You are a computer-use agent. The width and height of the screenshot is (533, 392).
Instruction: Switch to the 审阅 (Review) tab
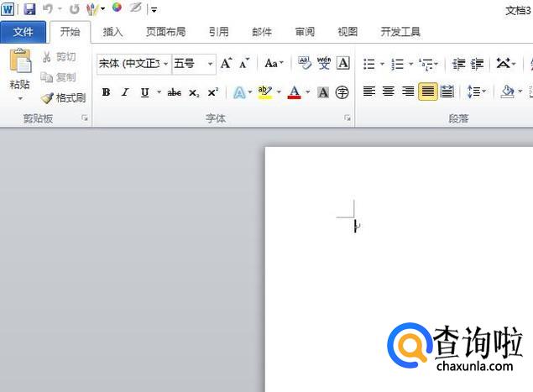[x=305, y=32]
